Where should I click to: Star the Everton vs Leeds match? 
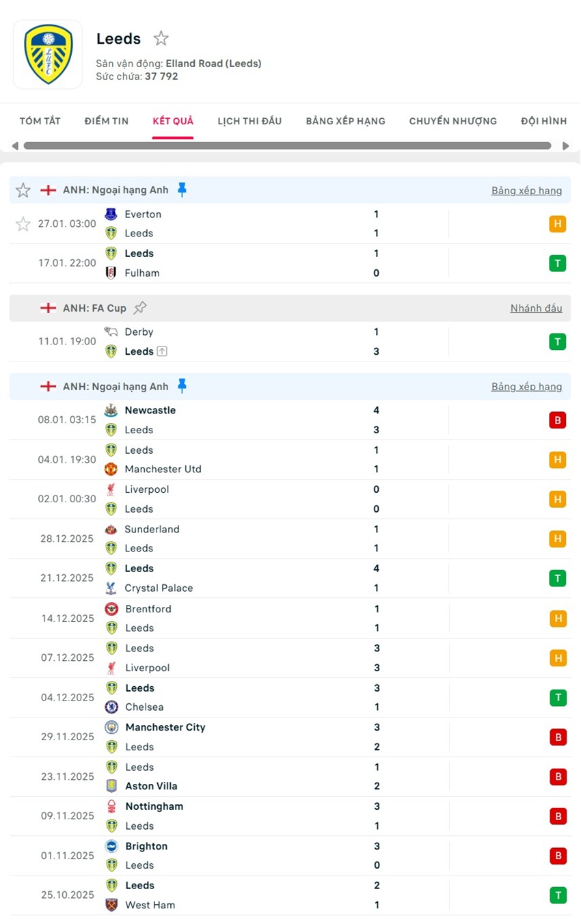click(23, 223)
